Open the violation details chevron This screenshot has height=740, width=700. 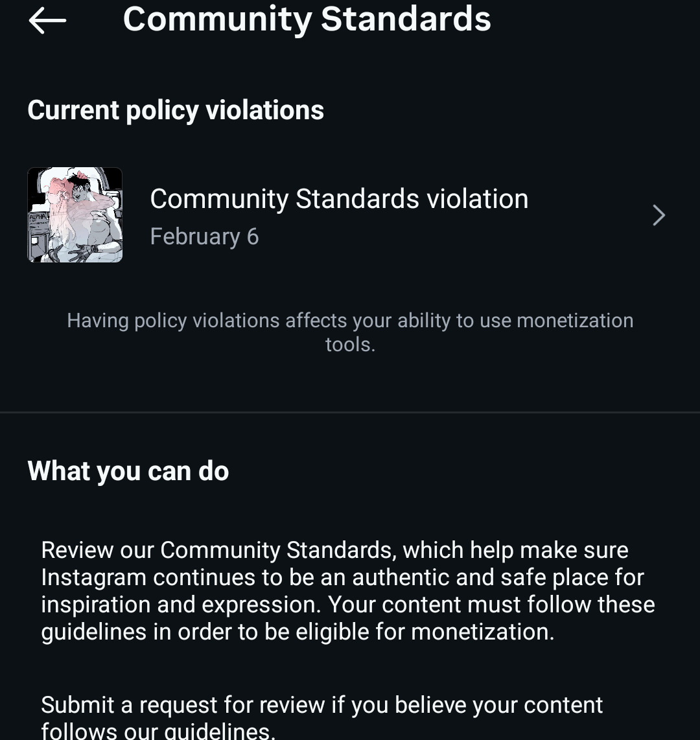click(659, 215)
